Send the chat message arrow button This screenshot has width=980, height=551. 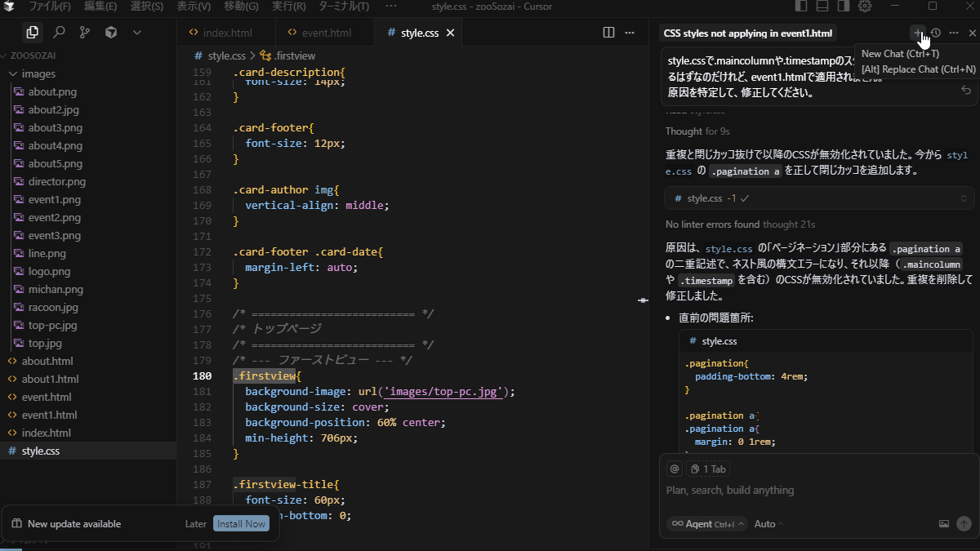pos(964,524)
